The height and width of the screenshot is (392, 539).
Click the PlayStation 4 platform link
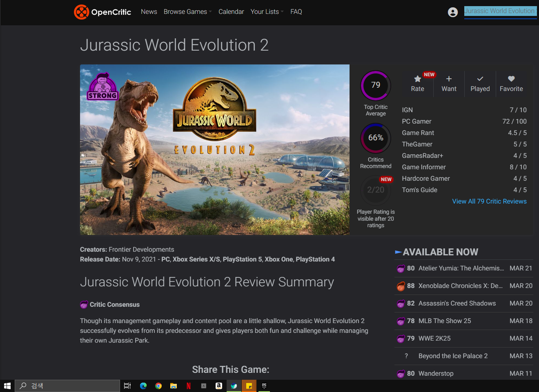click(315, 259)
